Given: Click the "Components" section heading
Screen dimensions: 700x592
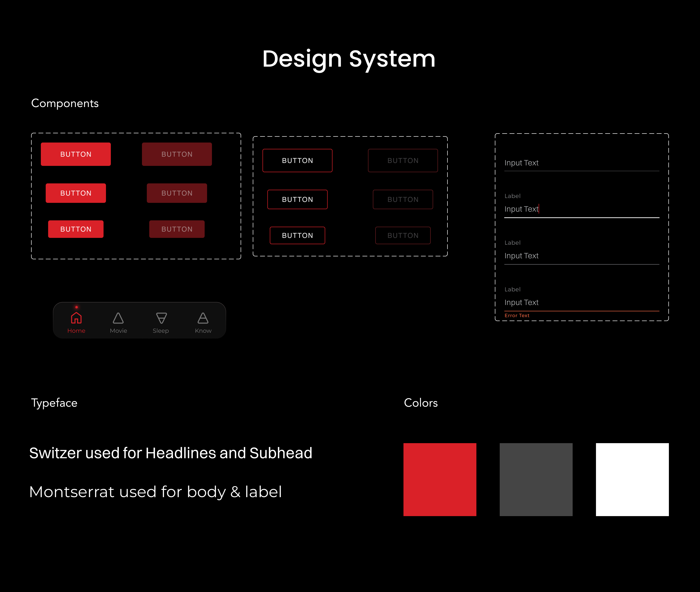Looking at the screenshot, I should 65,104.
